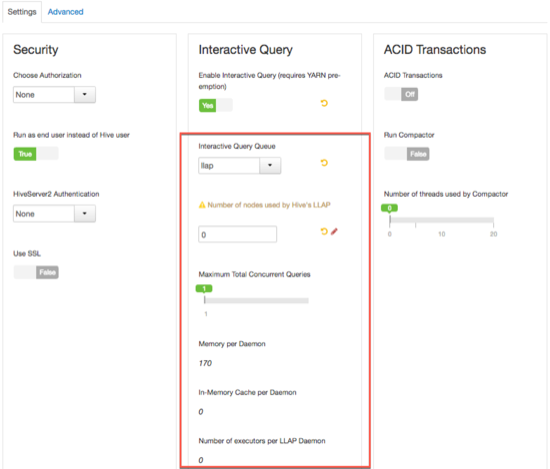The image size is (550, 469).
Task: Toggle the Use SSL switch
Action: click(36, 272)
